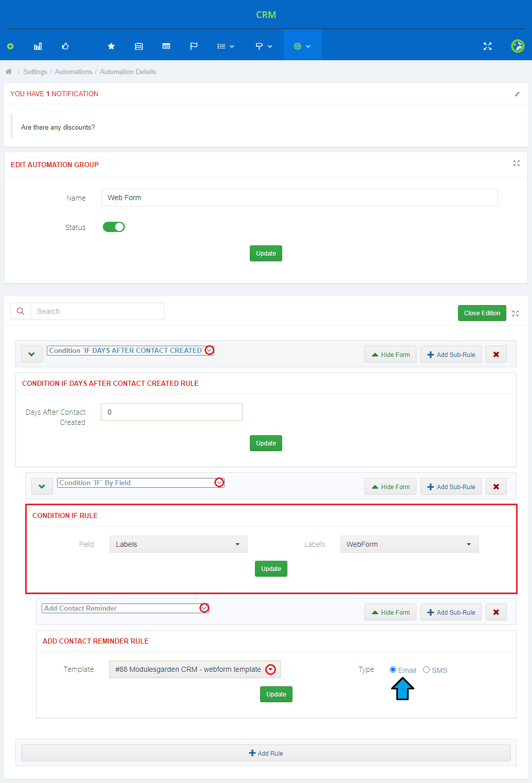The height and width of the screenshot is (783, 532).
Task: Click the flag icon in navbar
Action: click(x=194, y=46)
